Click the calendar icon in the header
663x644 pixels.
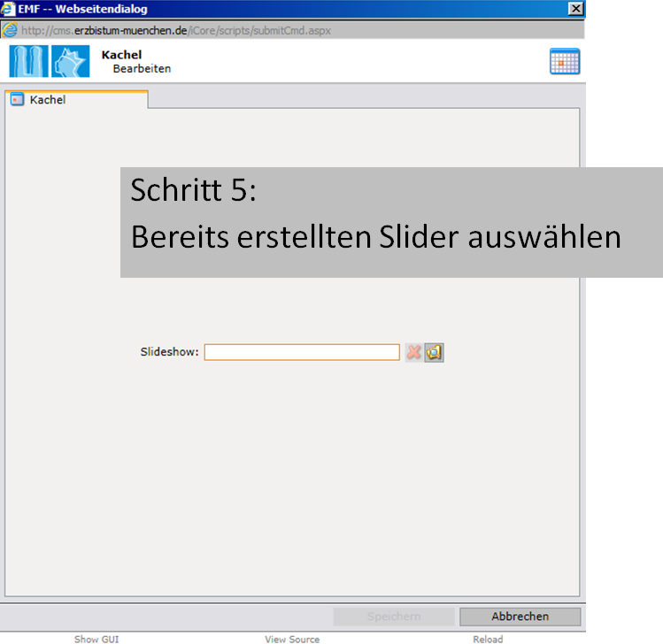pos(564,61)
